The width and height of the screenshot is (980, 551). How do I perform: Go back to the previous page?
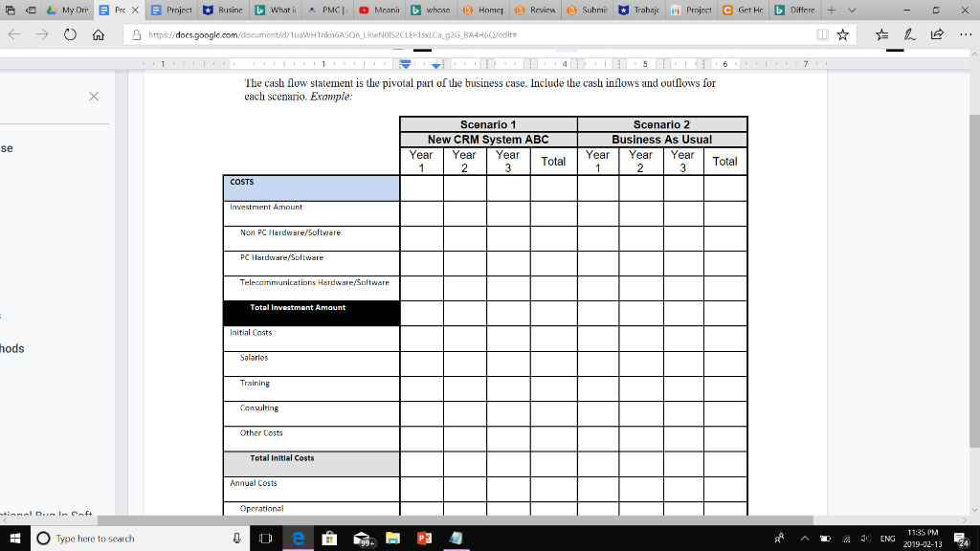point(13,35)
